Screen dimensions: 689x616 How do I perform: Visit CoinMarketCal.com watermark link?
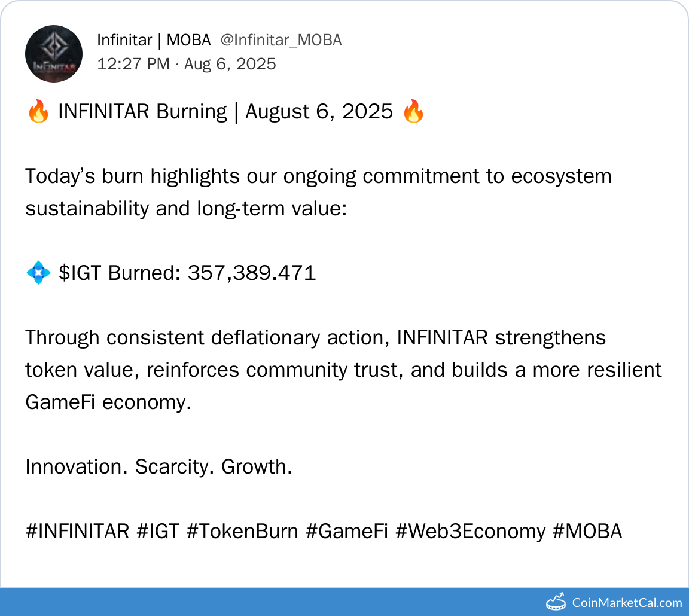point(627,602)
